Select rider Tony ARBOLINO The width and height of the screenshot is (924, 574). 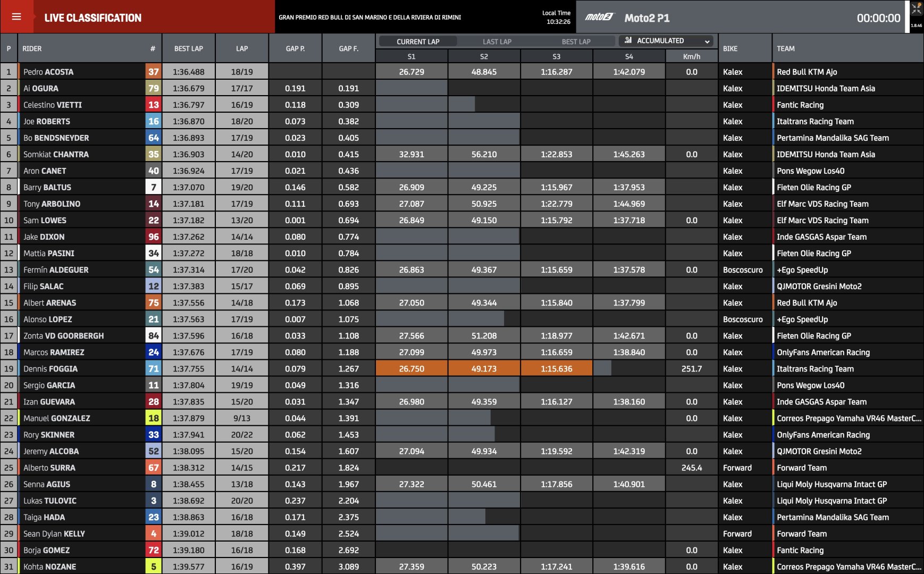coord(52,204)
